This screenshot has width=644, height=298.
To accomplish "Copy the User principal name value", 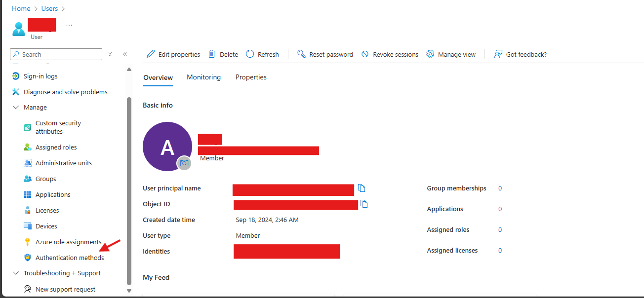I will click(362, 188).
